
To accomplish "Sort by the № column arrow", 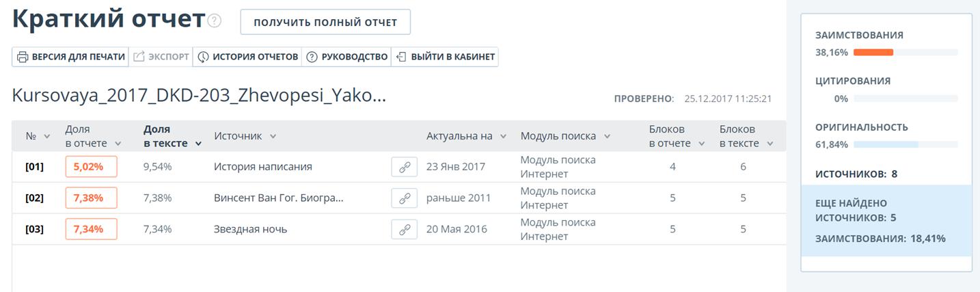I will (47, 137).
